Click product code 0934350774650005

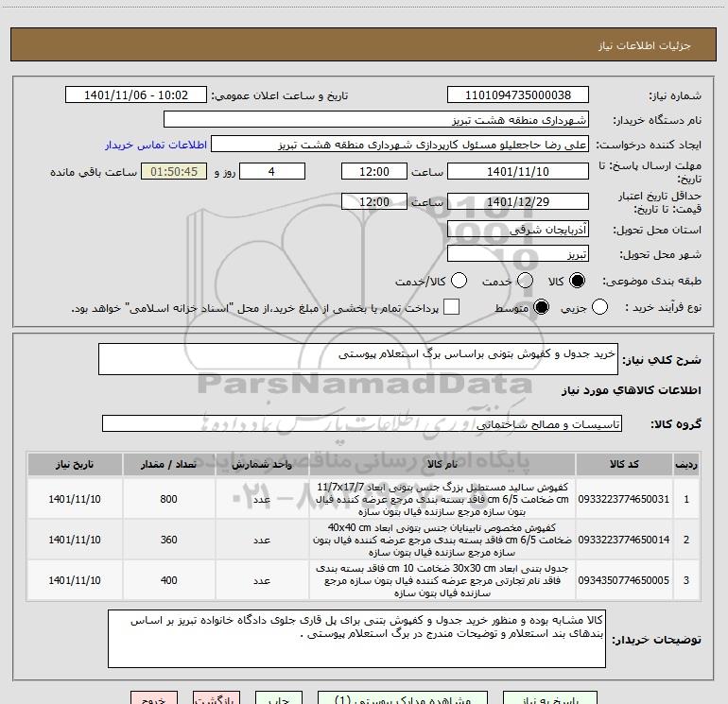coord(624,580)
